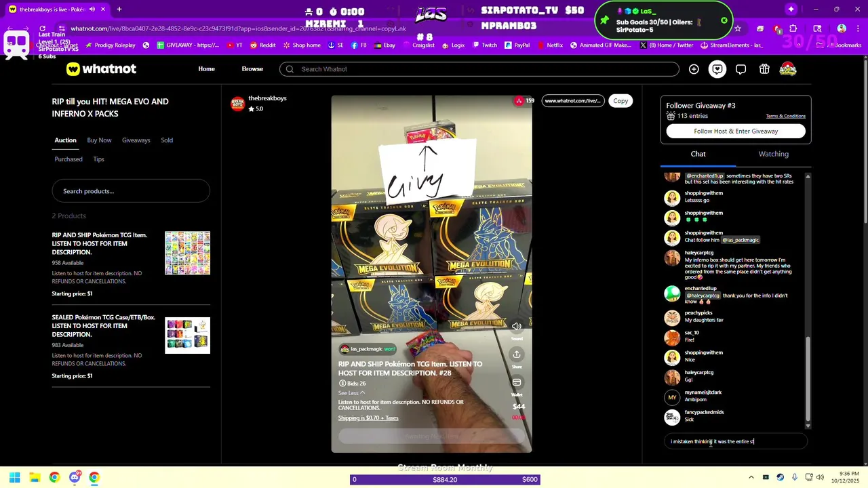Select the Auction tab
Viewport: 868px width, 488px height.
coord(65,140)
